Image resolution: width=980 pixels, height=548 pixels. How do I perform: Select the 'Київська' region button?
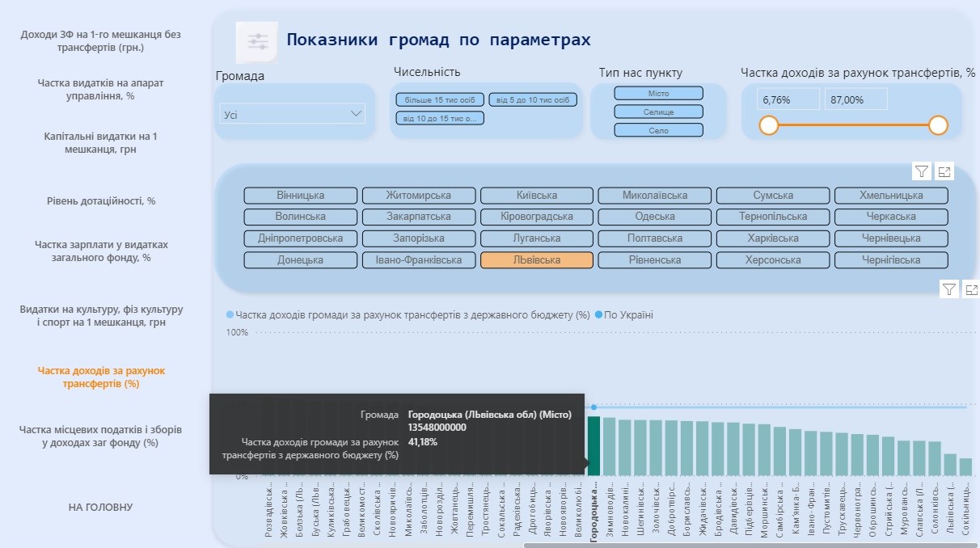(536, 196)
